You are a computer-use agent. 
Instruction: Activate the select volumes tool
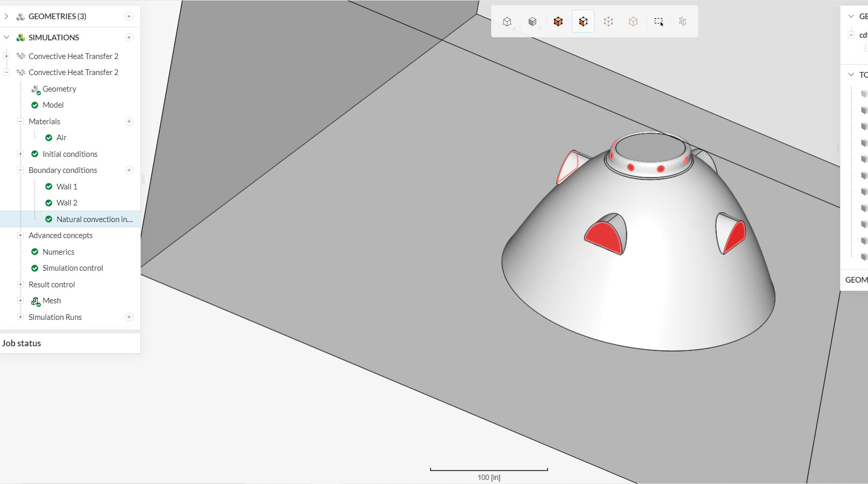558,22
